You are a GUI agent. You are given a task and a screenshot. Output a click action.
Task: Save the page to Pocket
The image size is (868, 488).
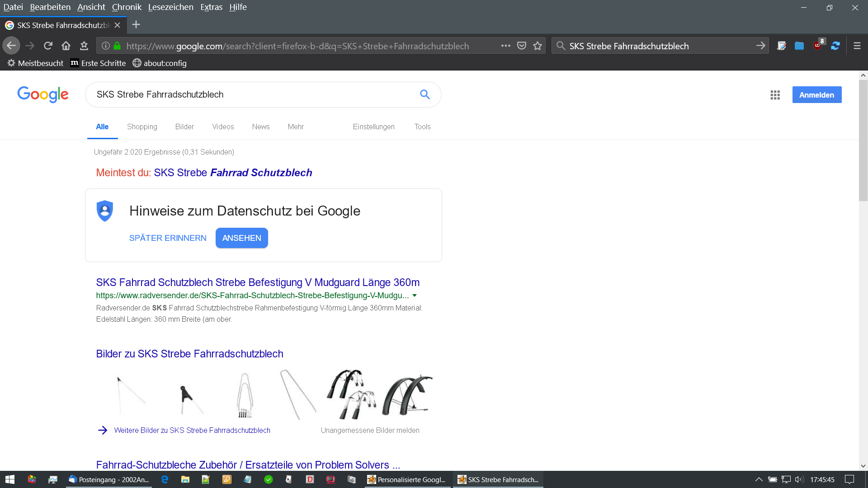click(522, 46)
